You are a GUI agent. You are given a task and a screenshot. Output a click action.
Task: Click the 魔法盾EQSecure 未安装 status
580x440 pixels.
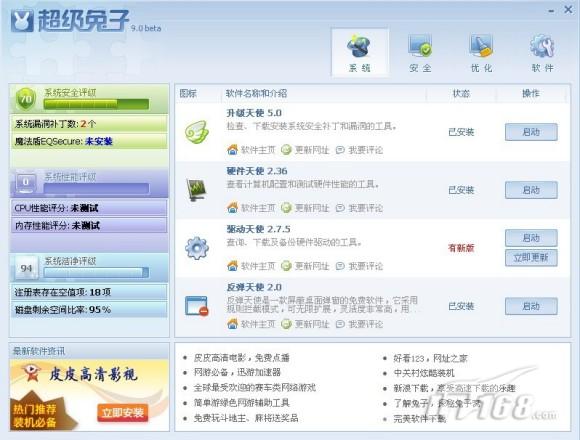pyautogui.click(x=98, y=141)
